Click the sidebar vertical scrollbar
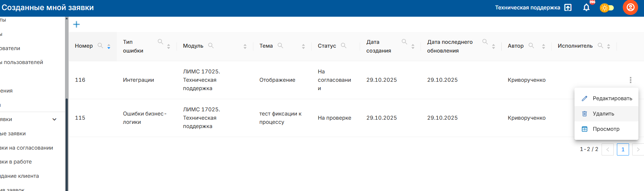This screenshot has width=644, height=191. (x=66, y=139)
